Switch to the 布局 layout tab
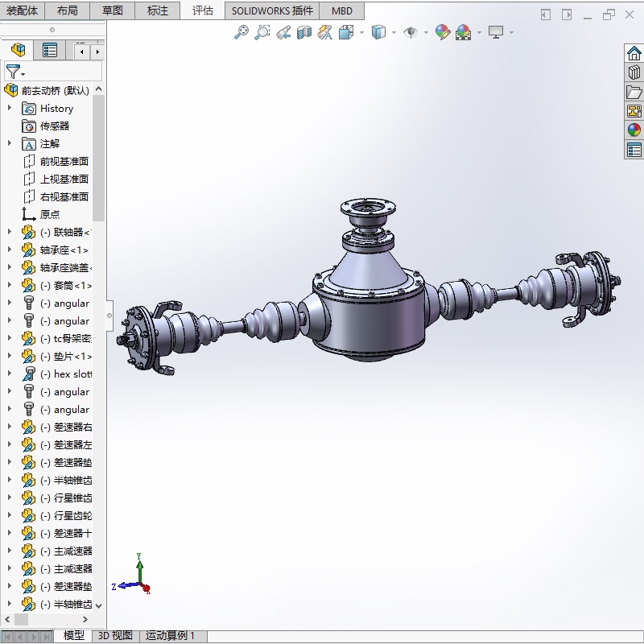The width and height of the screenshot is (644, 644). tap(68, 10)
